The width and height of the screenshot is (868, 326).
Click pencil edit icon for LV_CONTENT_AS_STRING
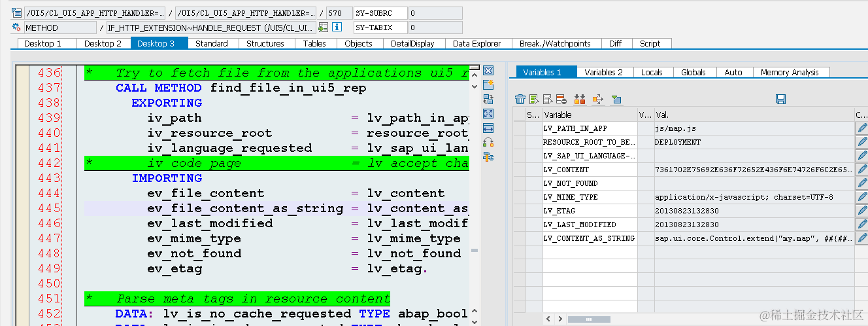coord(862,238)
